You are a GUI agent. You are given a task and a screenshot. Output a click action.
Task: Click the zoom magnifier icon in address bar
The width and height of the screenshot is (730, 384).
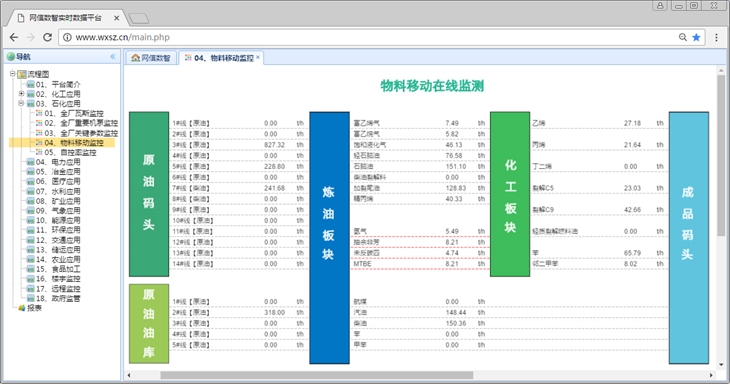point(683,37)
